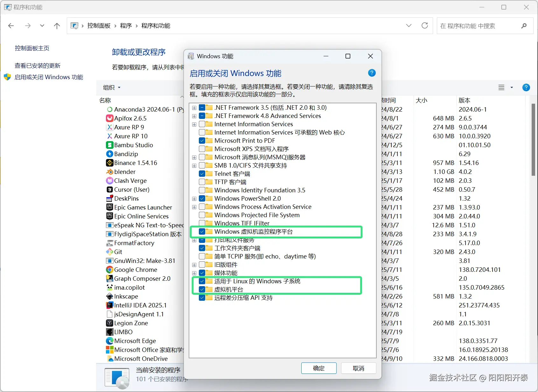Click the Microsoft OneDrive icon
The height and width of the screenshot is (392, 538).
click(109, 359)
